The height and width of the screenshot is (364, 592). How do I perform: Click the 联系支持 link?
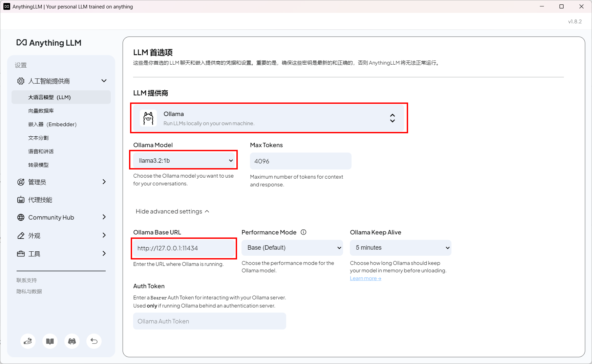(x=27, y=280)
